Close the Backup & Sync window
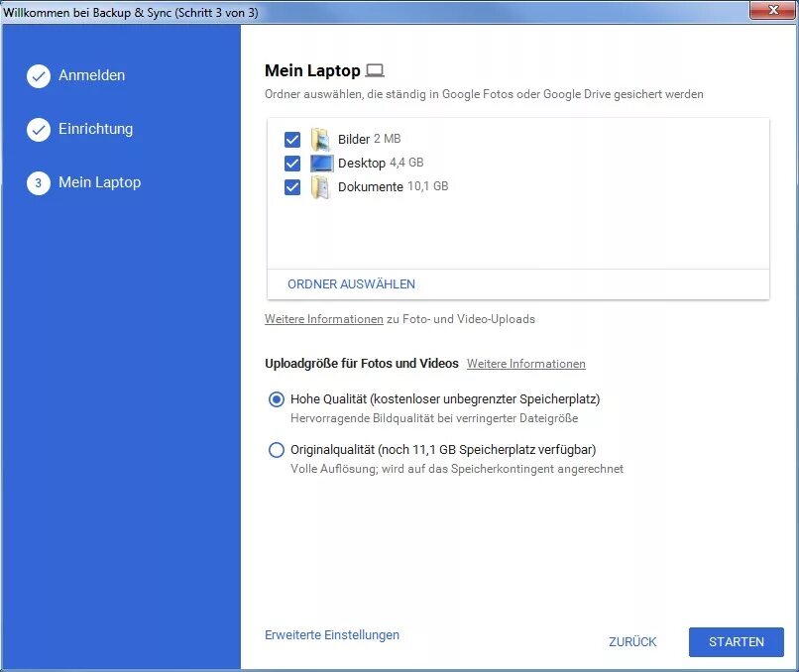The image size is (799, 672). click(x=772, y=10)
